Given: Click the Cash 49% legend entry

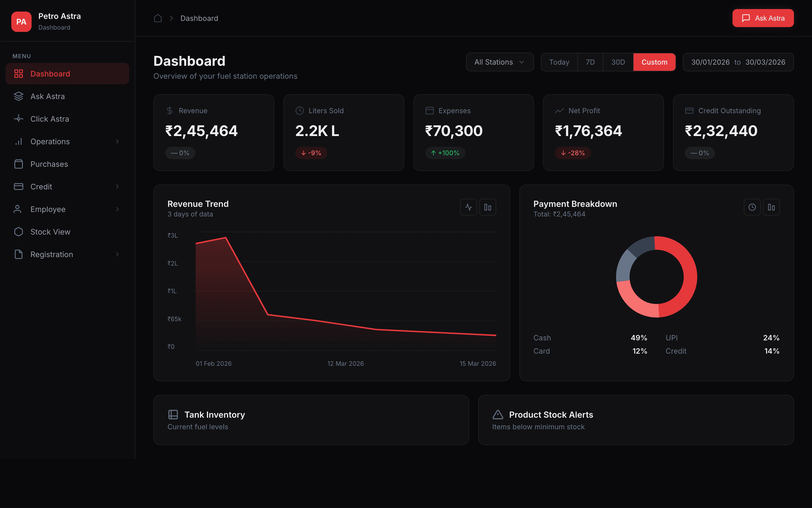Looking at the screenshot, I should coord(590,338).
